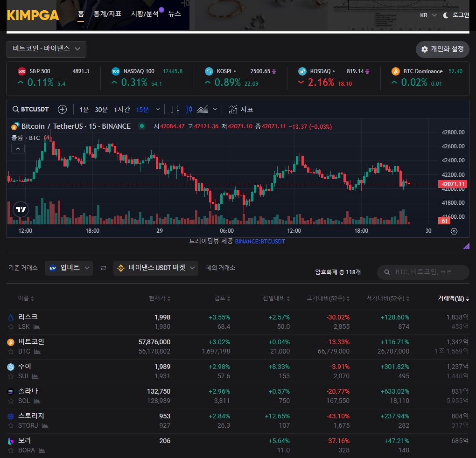476x458 pixels.
Task: Open the LSK chart icon
Action: (37, 327)
